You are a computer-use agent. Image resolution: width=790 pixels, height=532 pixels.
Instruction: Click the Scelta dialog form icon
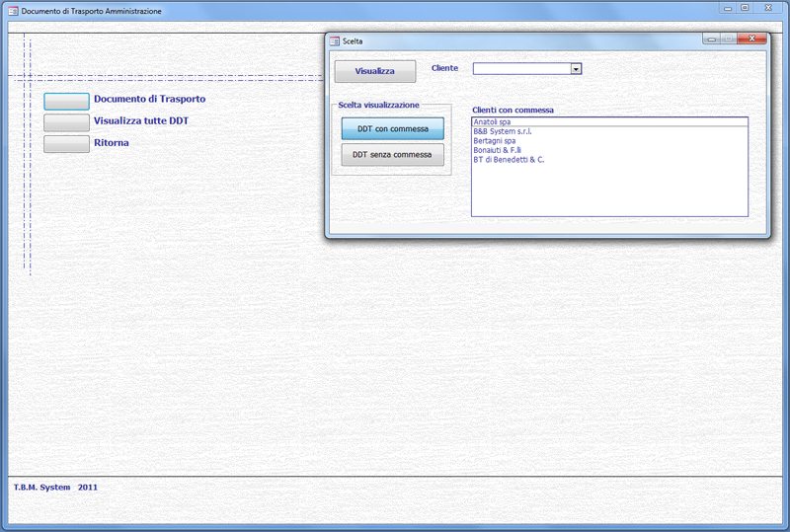point(335,41)
